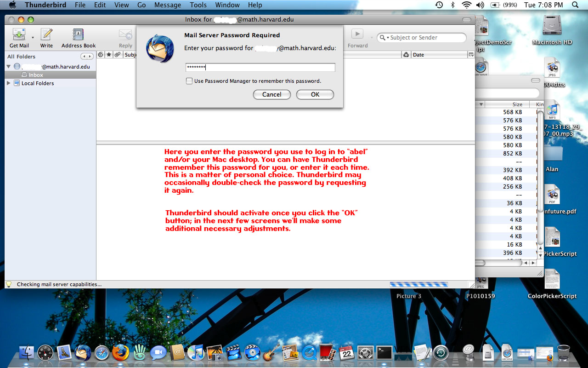Open Firefox from the Dock
This screenshot has height=368, width=588.
tap(120, 353)
